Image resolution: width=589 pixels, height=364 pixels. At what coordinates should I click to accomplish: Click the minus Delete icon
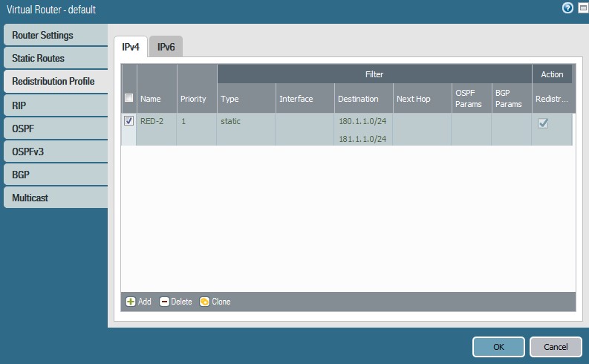coord(164,302)
